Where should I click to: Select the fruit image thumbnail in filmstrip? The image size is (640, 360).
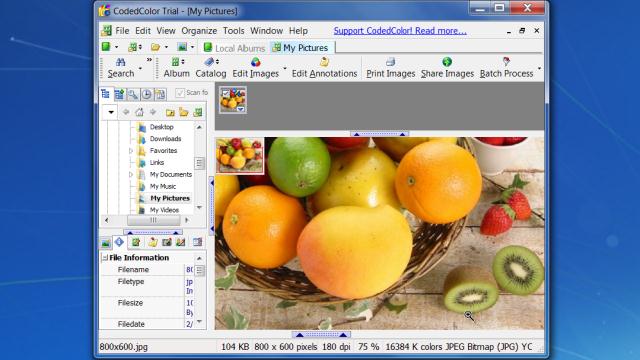[x=233, y=100]
